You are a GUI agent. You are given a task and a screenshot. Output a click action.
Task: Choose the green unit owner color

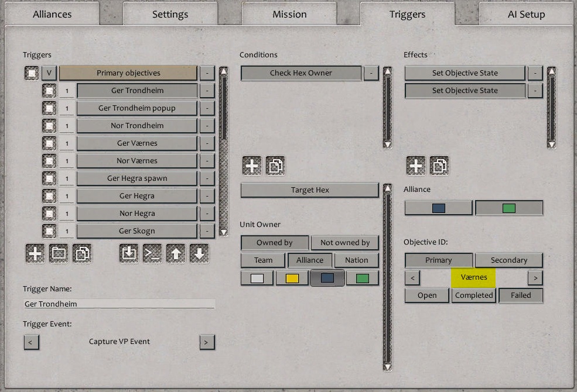click(x=363, y=278)
